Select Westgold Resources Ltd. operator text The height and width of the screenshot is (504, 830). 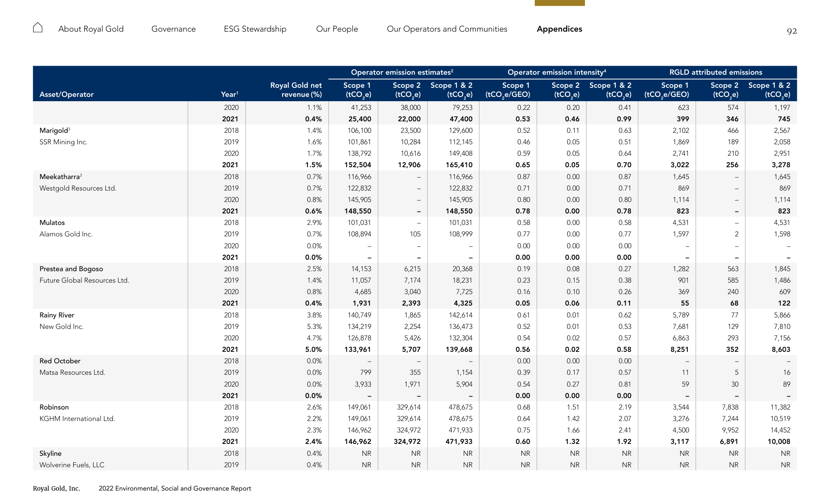click(x=78, y=188)
